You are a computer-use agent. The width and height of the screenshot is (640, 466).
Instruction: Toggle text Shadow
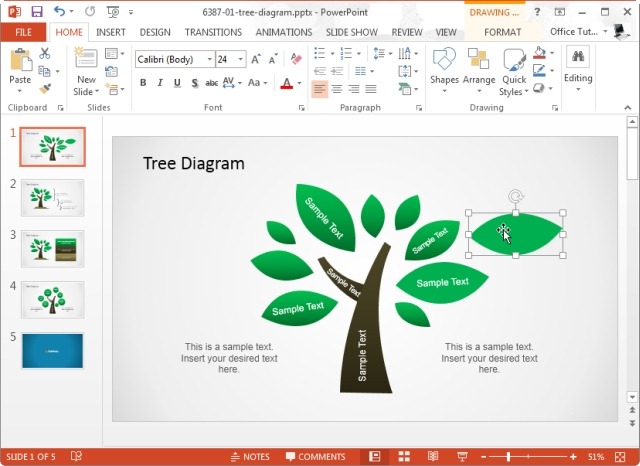click(195, 83)
